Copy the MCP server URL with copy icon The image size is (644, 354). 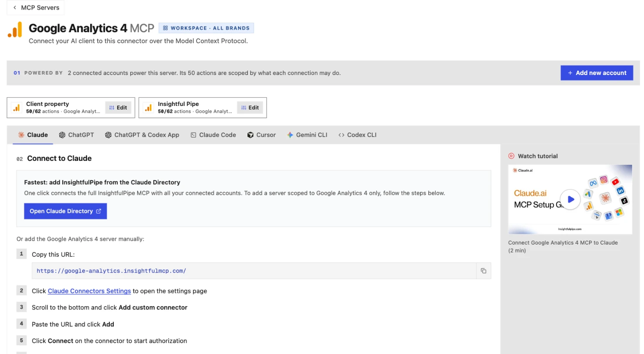coord(483,271)
